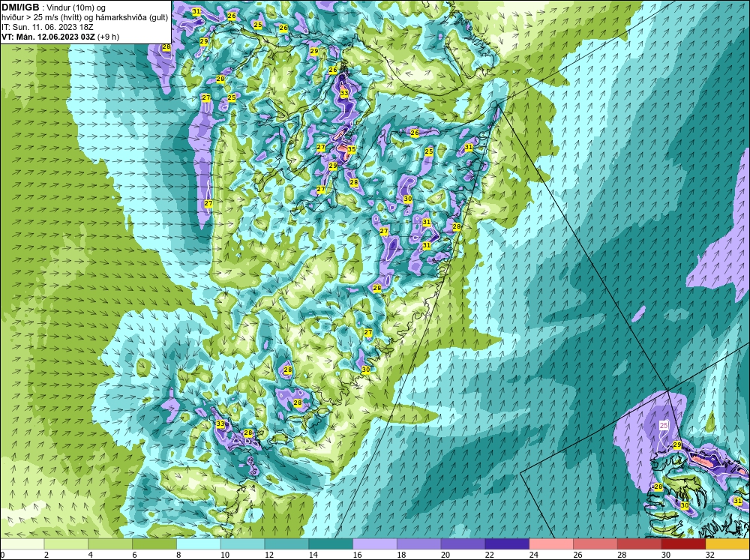The width and height of the screenshot is (750, 560).
Task: Click the 6–8 m/s olive green legend swatch
Action: pyautogui.click(x=154, y=544)
